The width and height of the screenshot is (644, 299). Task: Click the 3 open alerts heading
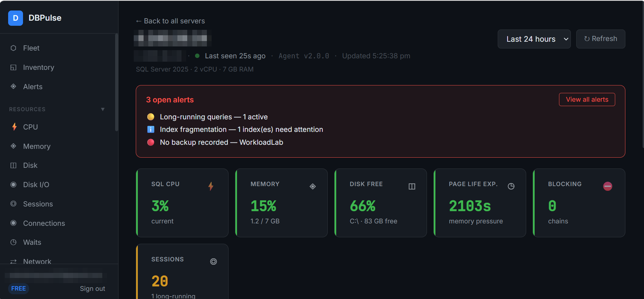tap(170, 100)
